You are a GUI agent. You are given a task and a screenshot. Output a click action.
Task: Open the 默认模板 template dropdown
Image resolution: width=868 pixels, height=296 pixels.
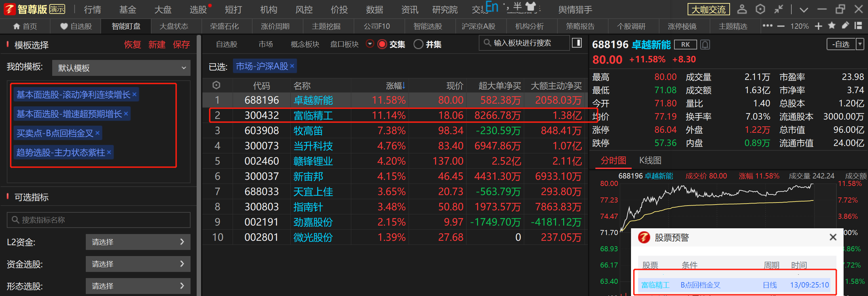click(121, 68)
